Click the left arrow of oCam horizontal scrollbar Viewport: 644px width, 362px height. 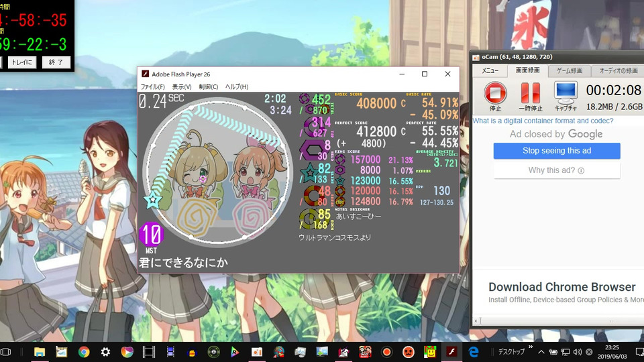pos(476,321)
